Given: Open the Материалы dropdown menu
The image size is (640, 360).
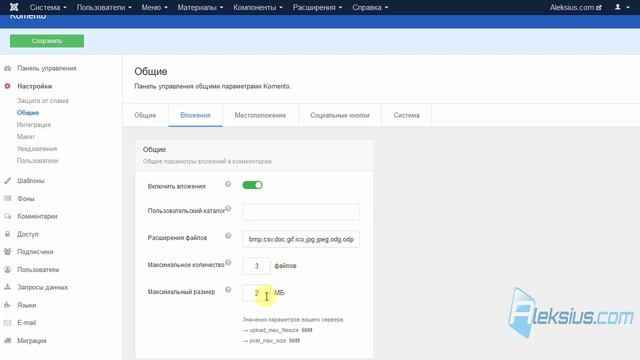Looking at the screenshot, I should (x=200, y=7).
